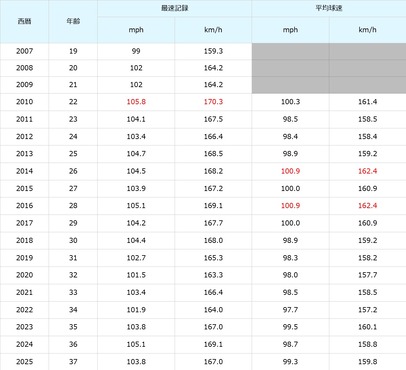Click the 西暦 column header
Viewport: 406px width, 370px height.
point(24,21)
